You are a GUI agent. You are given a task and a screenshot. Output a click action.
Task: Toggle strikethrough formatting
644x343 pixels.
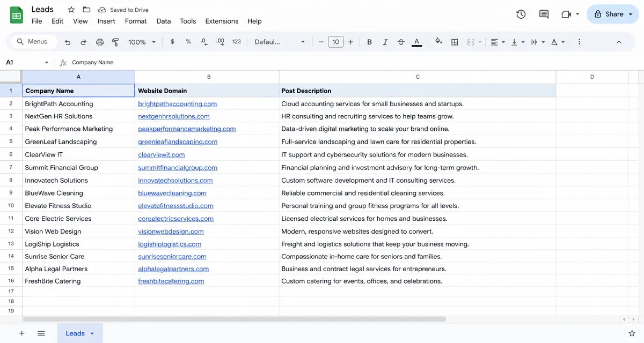(401, 42)
